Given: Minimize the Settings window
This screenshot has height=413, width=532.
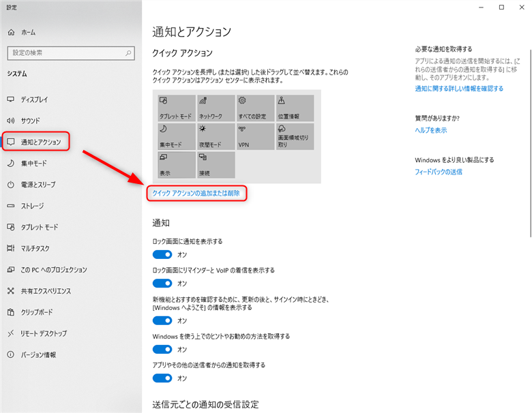Looking at the screenshot, I should [x=481, y=7].
